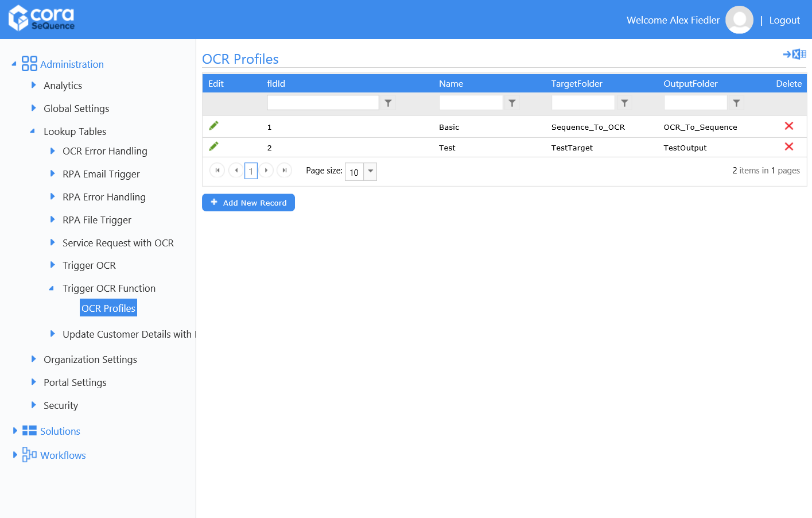Open the Workflows link
Viewport: 812px width, 518px height.
63,455
